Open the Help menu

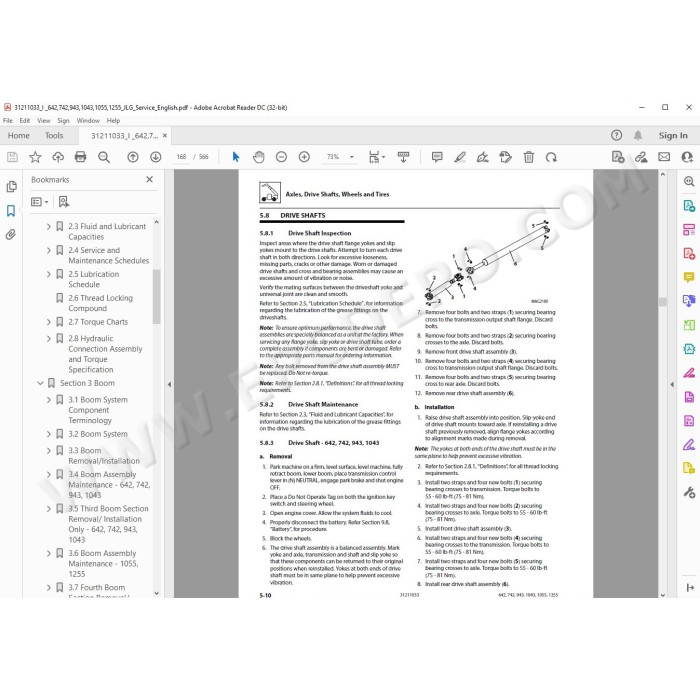113,121
